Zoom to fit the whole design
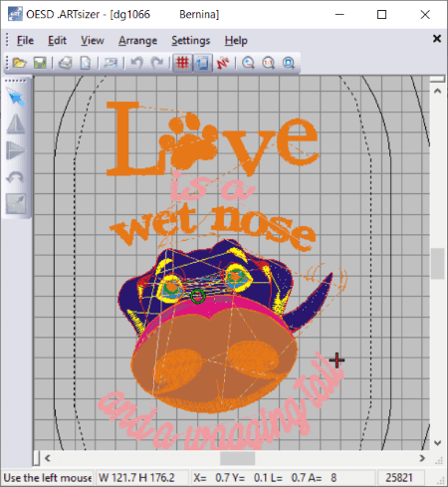The width and height of the screenshot is (448, 487). (289, 63)
